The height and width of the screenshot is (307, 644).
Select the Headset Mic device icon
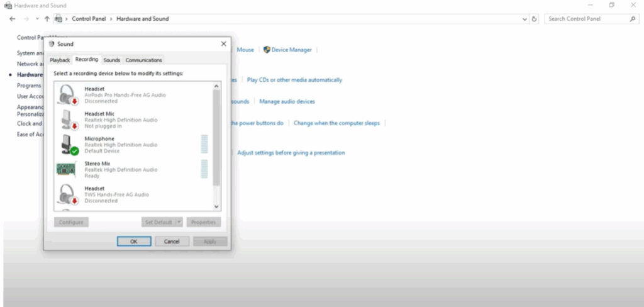[67, 120]
